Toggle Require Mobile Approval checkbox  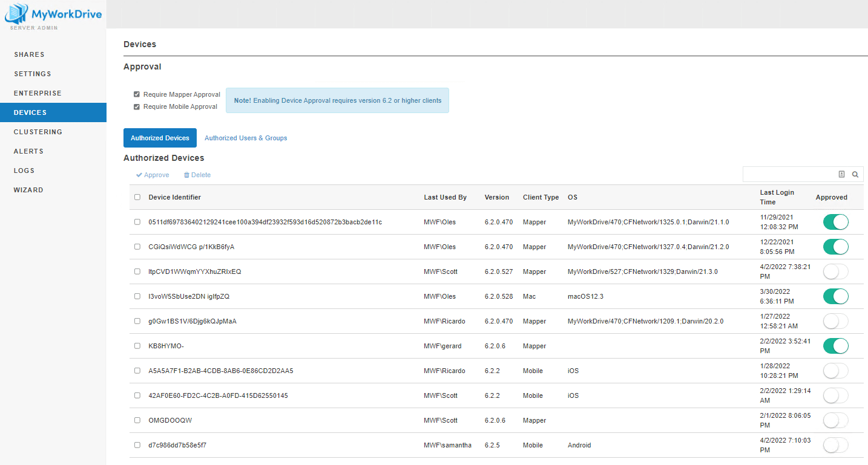(137, 107)
